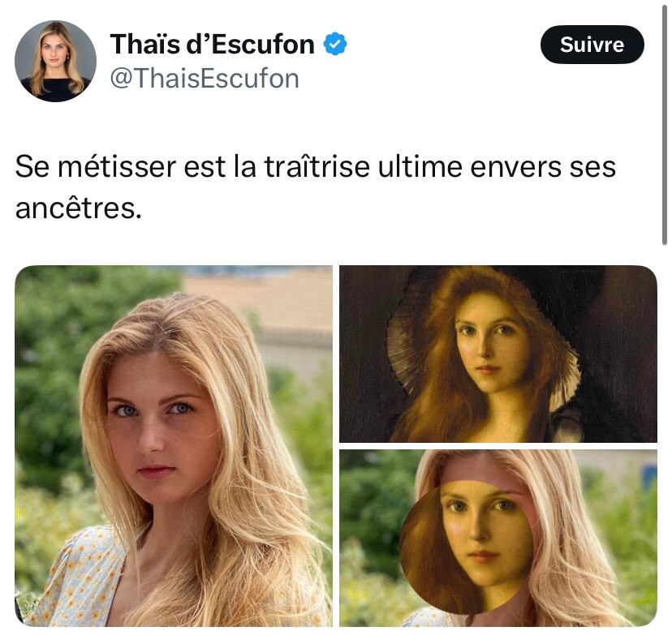
Task: Open the round profile avatar photo
Action: click(x=55, y=61)
